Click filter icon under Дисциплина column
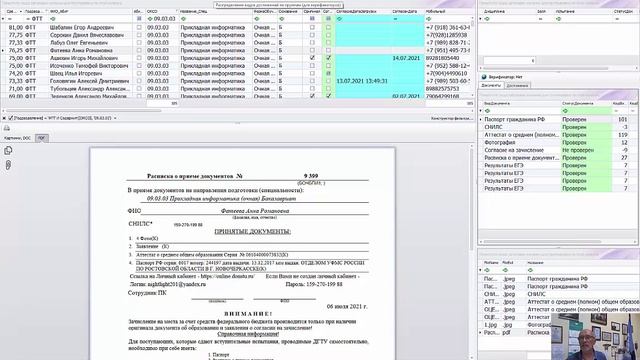 coord(487,19)
